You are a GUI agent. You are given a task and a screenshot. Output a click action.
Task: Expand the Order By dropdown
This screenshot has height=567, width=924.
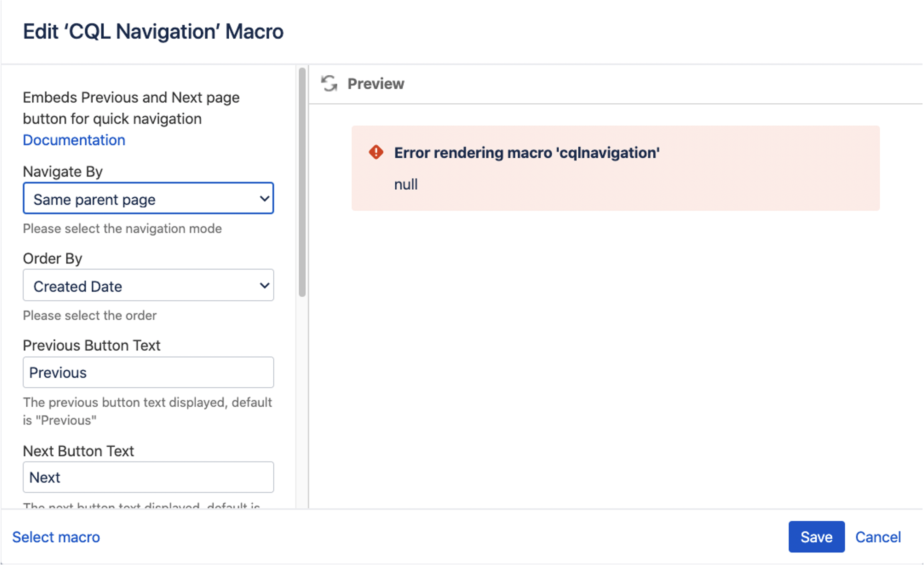(x=148, y=286)
